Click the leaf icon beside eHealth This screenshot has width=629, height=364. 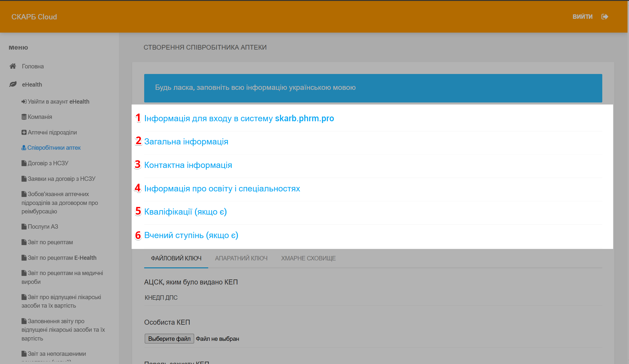click(x=13, y=85)
